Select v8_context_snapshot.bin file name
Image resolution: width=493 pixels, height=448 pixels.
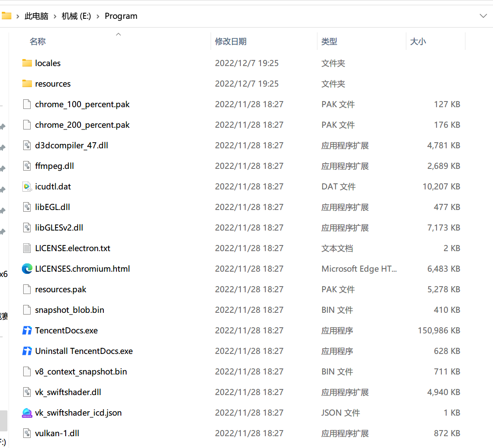click(81, 372)
